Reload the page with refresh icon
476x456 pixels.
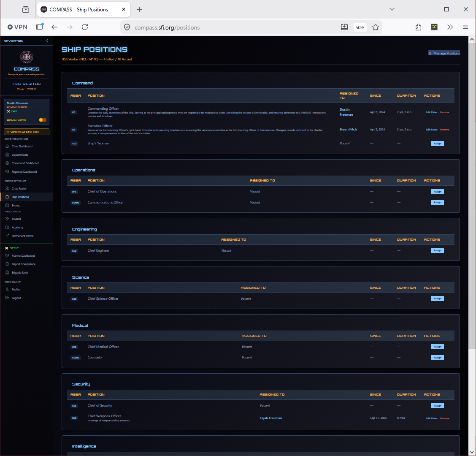85,27
